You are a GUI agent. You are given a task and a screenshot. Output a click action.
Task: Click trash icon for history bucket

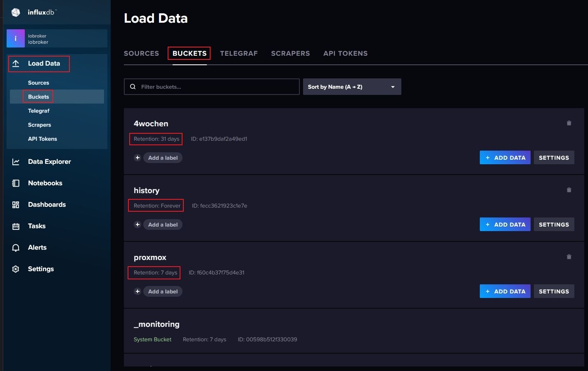569,190
